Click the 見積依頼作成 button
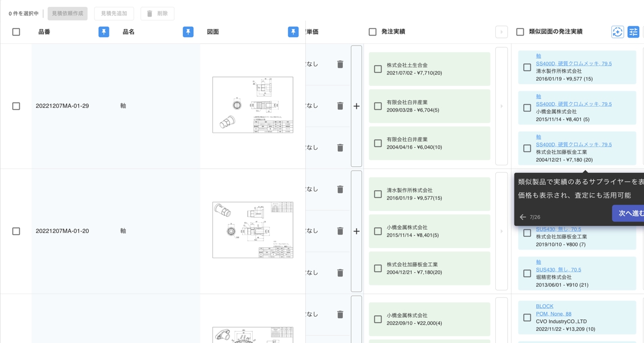This screenshot has height=343, width=644. pos(67,13)
